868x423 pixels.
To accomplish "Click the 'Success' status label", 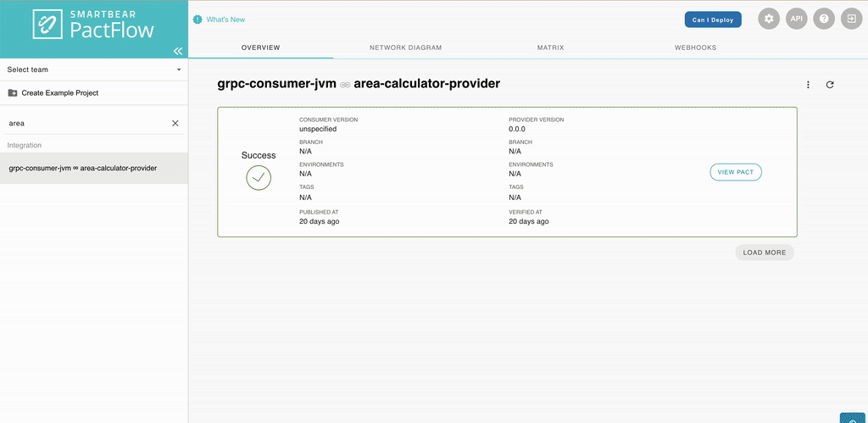I will [x=259, y=156].
